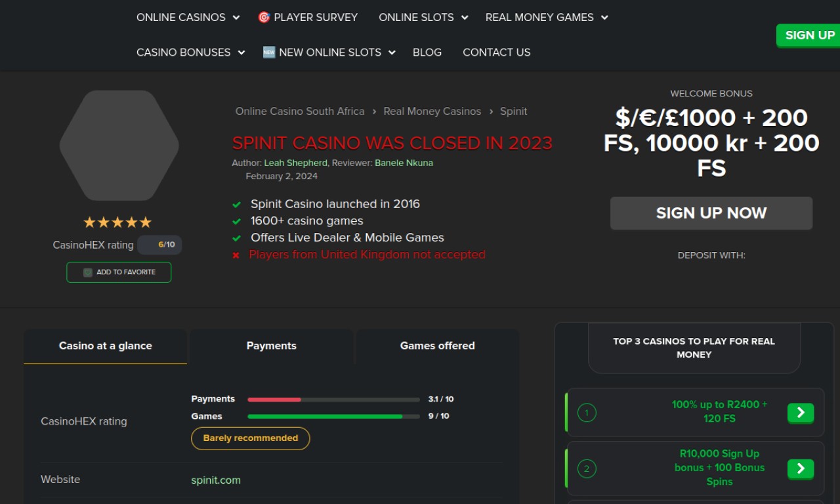Open reviewer Banele Nkuna's profile
Viewport: 840px width, 504px height.
tap(404, 163)
